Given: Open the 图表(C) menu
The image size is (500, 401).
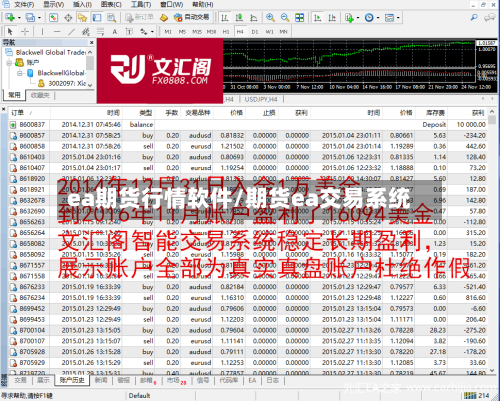Looking at the screenshot, I should (111, 5).
